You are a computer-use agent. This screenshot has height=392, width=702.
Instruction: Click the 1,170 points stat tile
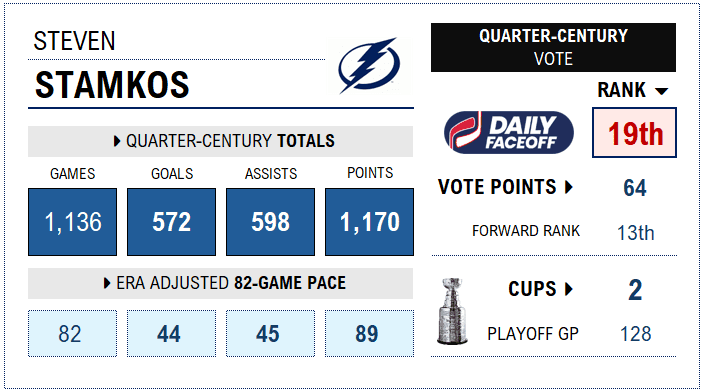pos(369,222)
